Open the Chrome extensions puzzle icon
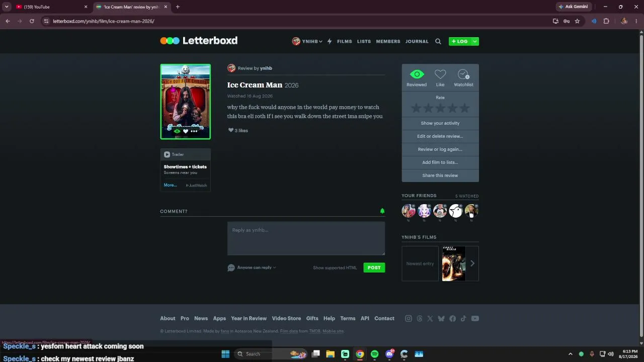This screenshot has height=362, width=644. [x=606, y=21]
